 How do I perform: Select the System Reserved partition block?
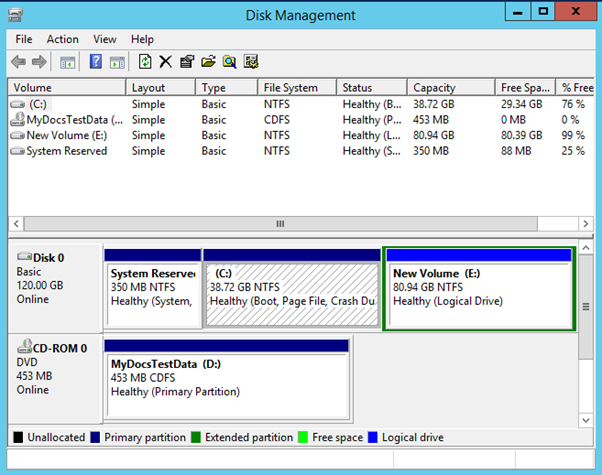tap(153, 288)
